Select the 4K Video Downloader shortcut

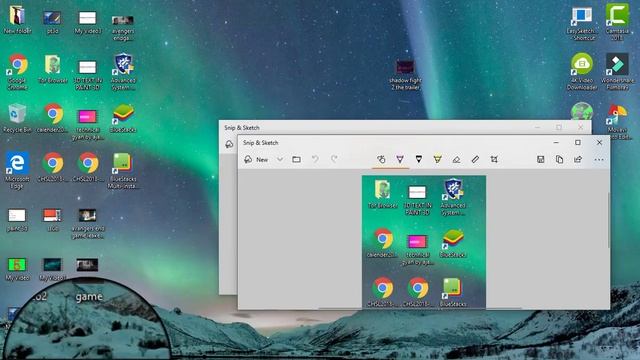point(582,72)
